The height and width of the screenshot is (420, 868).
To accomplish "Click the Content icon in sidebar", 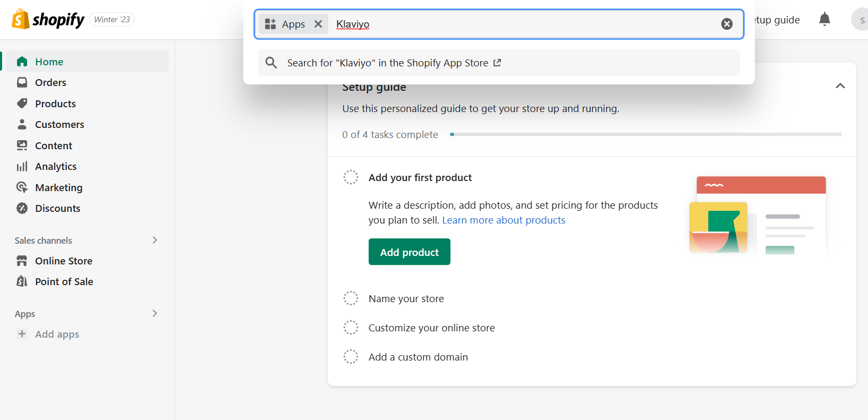I will 22,145.
